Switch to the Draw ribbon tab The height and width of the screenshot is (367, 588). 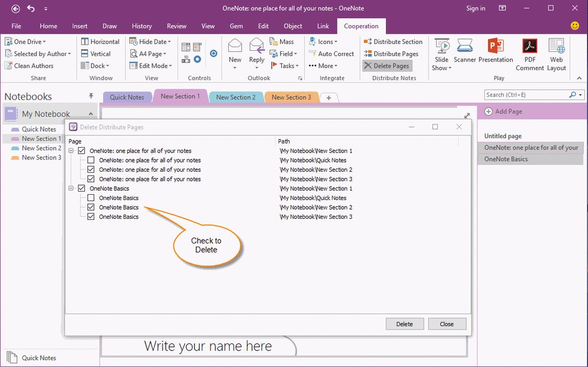click(x=110, y=26)
